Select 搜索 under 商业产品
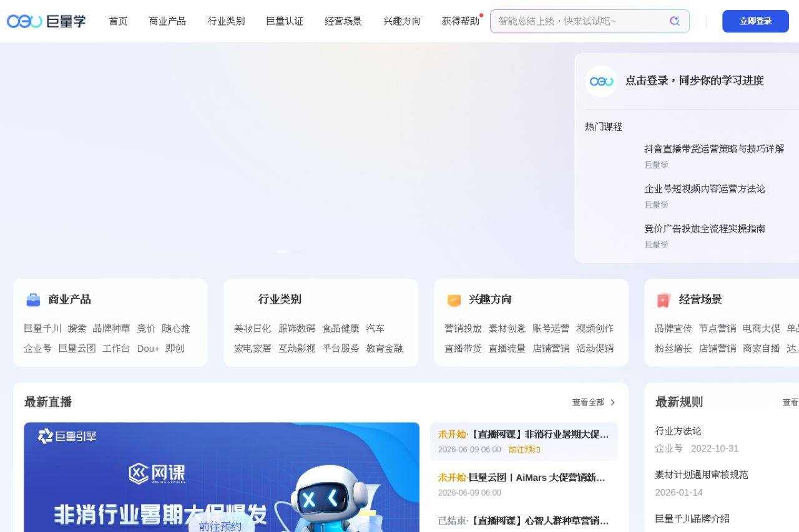 (x=77, y=329)
